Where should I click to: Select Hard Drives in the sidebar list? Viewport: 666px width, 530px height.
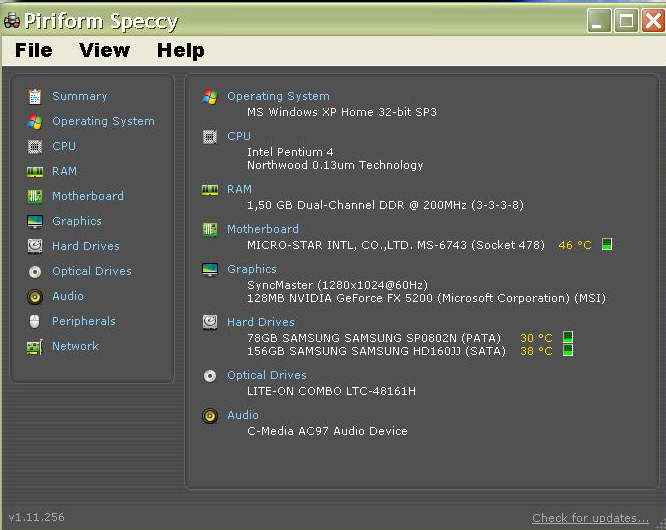85,246
